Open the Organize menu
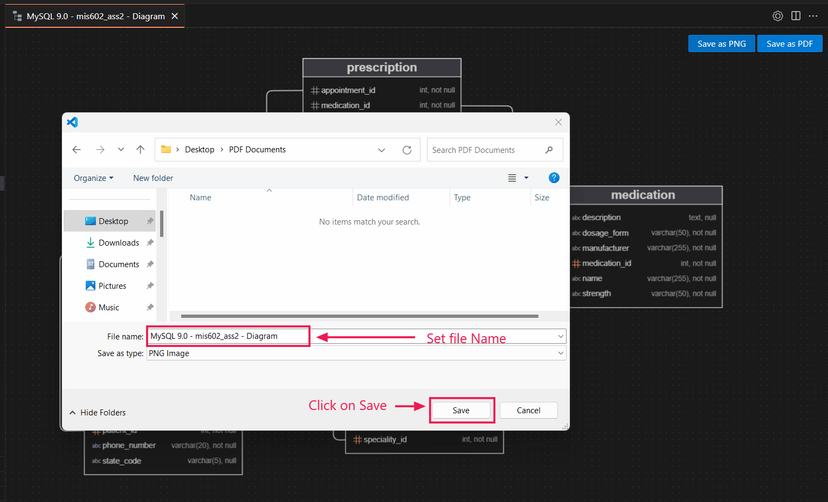The width and height of the screenshot is (828, 502). point(93,178)
